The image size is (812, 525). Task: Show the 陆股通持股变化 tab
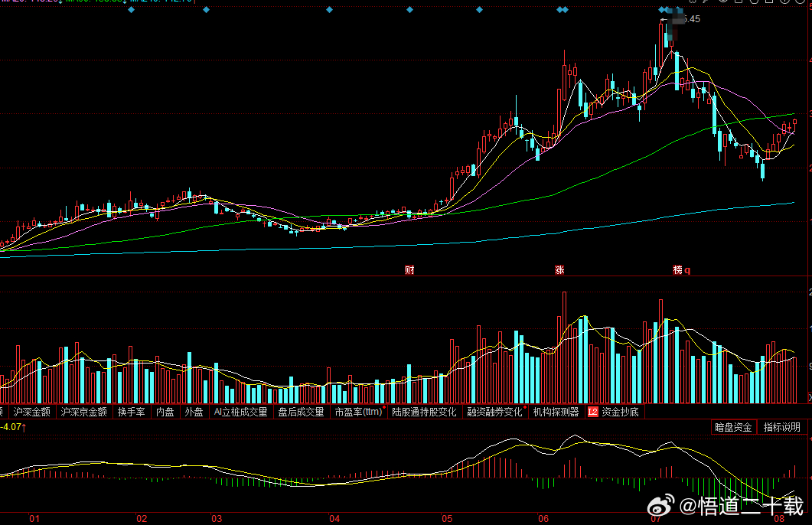pos(424,412)
